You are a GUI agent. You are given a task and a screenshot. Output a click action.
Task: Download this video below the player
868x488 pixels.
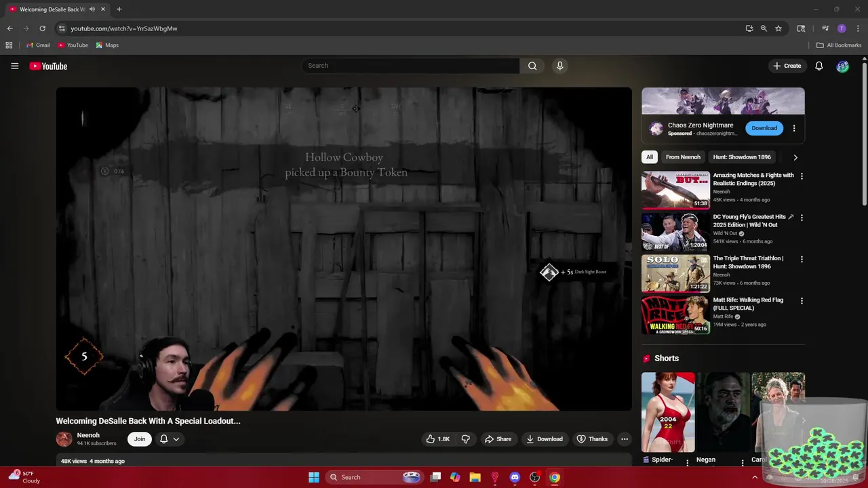545,439
